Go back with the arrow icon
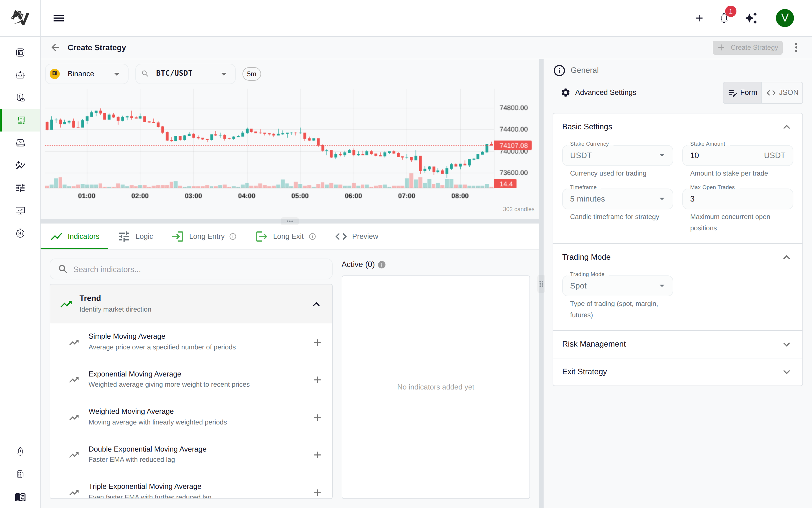This screenshot has height=508, width=812. pyautogui.click(x=55, y=47)
